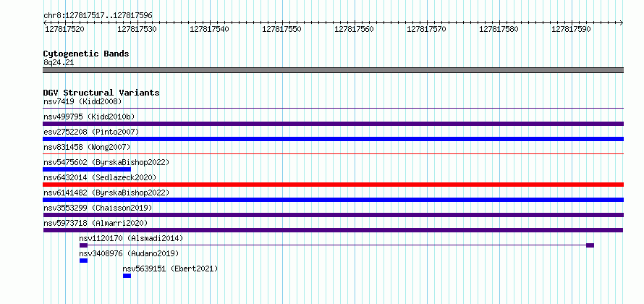Image resolution: width=644 pixels, height=304 pixels.
Task: Click the purple bar of nsv5973718
Action: pyautogui.click(x=333, y=230)
